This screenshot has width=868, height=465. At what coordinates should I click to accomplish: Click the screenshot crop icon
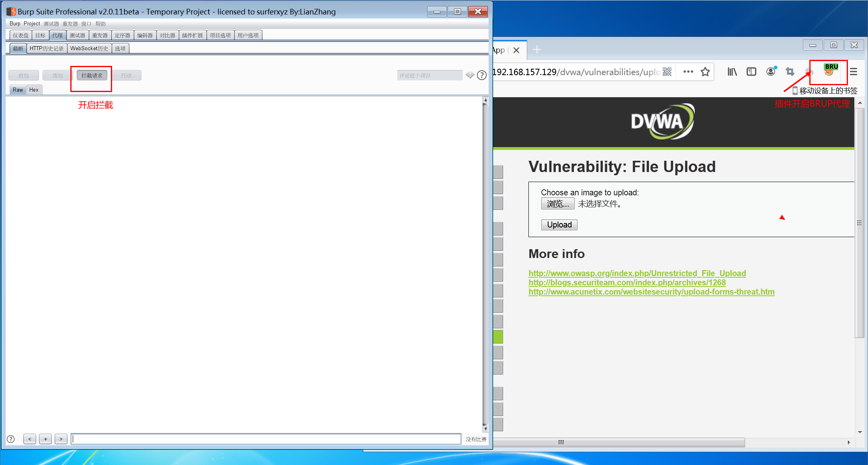tap(790, 72)
